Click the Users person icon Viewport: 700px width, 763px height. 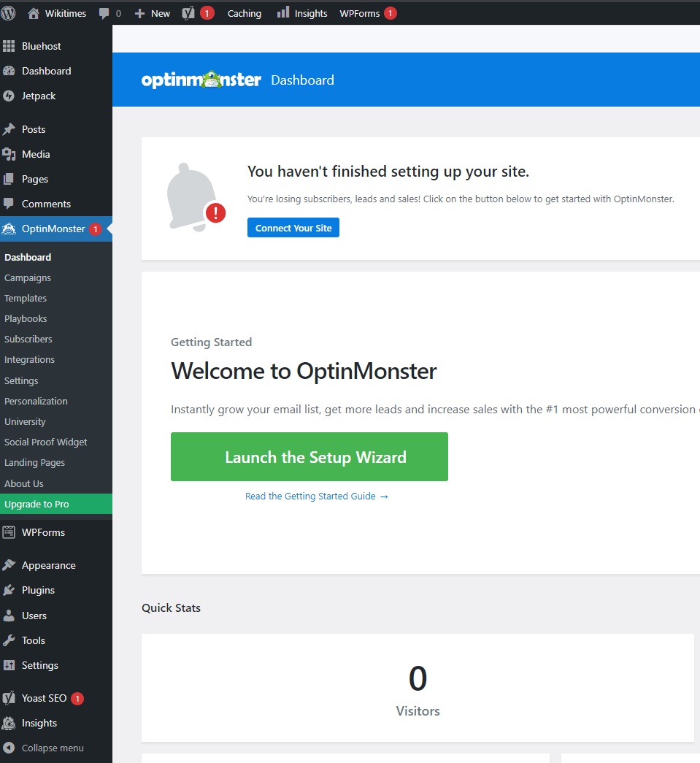[9, 616]
